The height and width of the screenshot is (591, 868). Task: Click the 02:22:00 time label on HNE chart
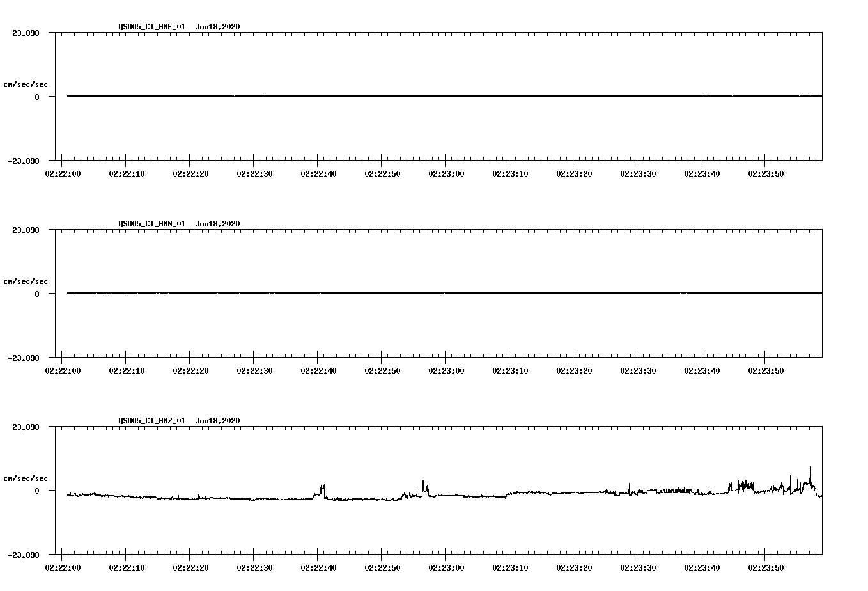click(63, 173)
